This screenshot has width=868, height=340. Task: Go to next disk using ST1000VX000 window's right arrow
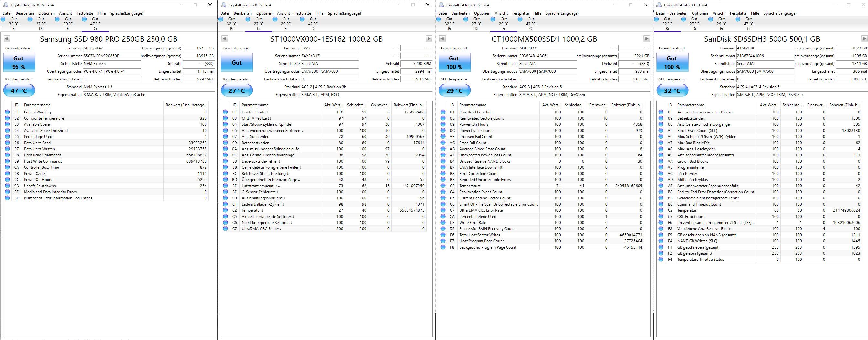429,39
